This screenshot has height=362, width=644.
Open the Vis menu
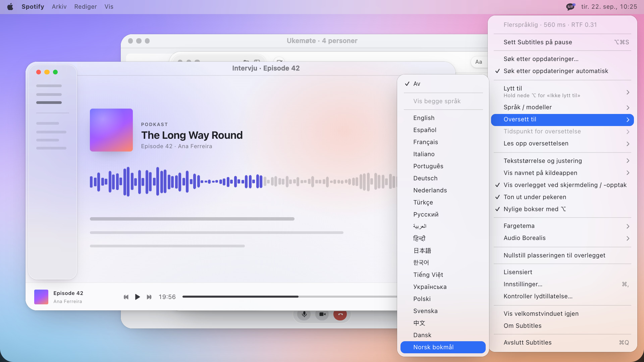click(109, 7)
